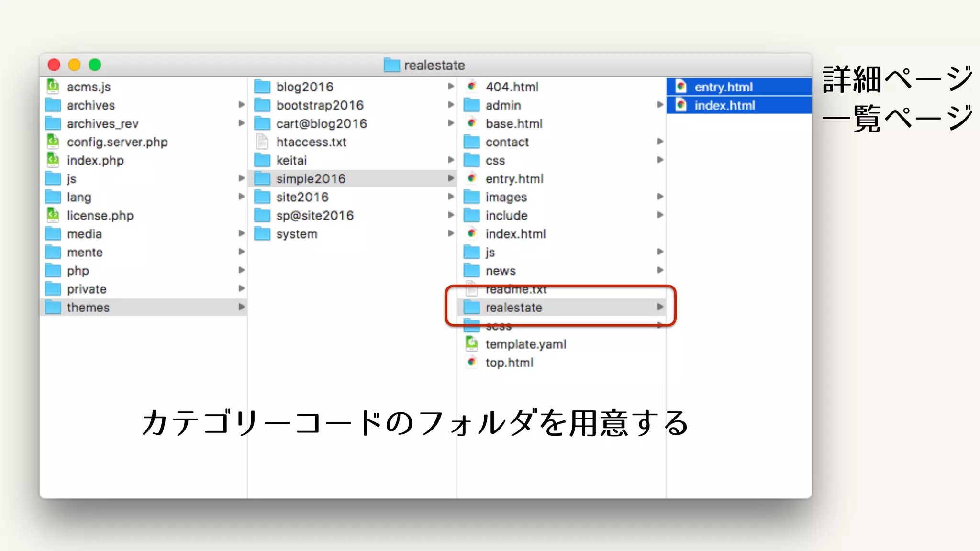This screenshot has width=980, height=551.
Task: Click the admin folder icon
Action: click(472, 105)
